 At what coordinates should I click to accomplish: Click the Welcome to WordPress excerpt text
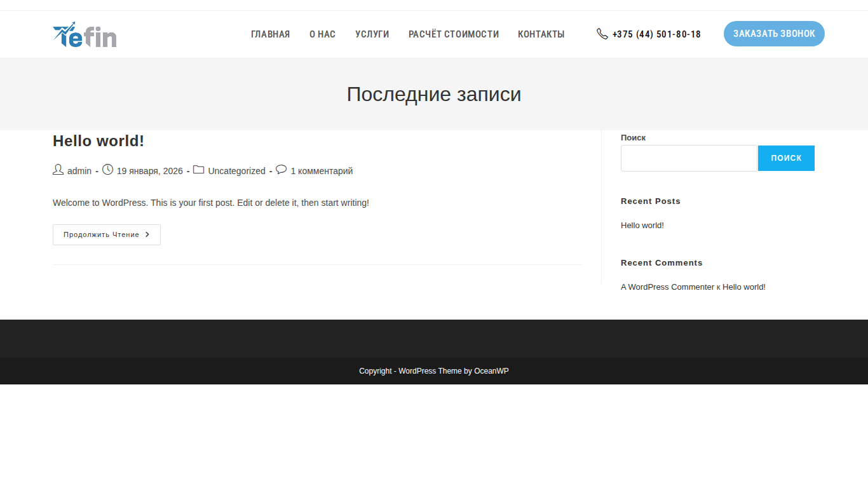click(x=211, y=203)
